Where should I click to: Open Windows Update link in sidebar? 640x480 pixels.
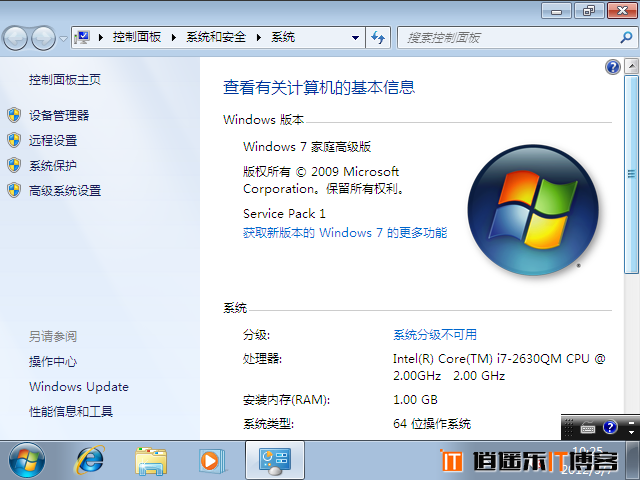79,387
